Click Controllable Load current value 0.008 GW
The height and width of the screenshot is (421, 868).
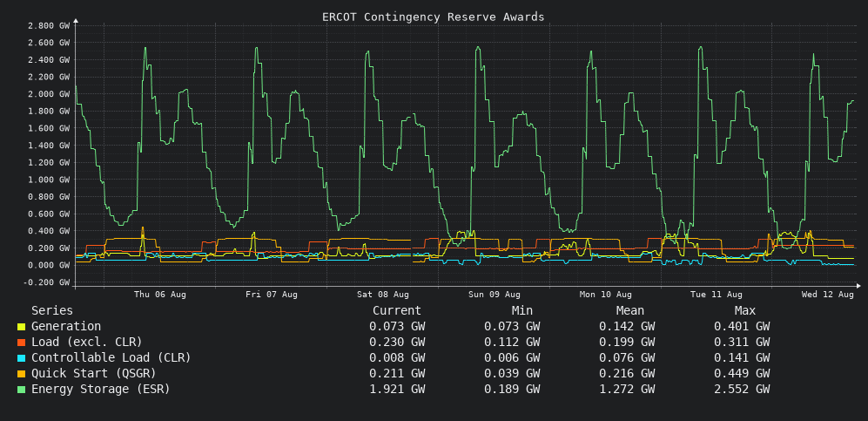coord(397,358)
